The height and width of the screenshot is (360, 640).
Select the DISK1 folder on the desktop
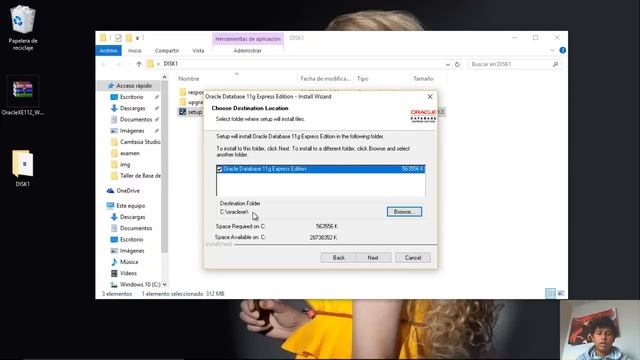22,168
